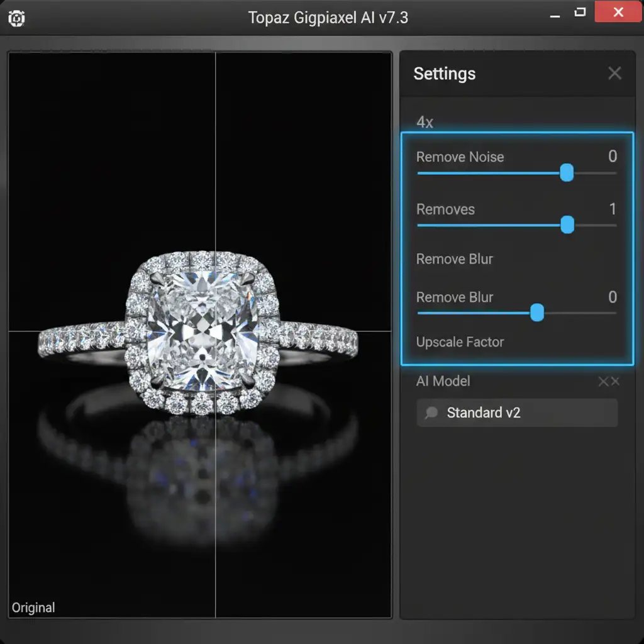Click the Remove Noise slider handle

tap(567, 172)
